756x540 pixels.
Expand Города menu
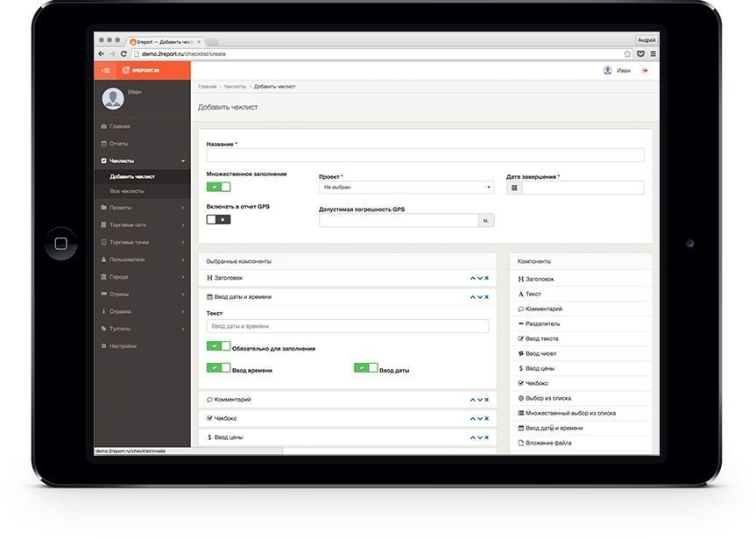tap(143, 277)
